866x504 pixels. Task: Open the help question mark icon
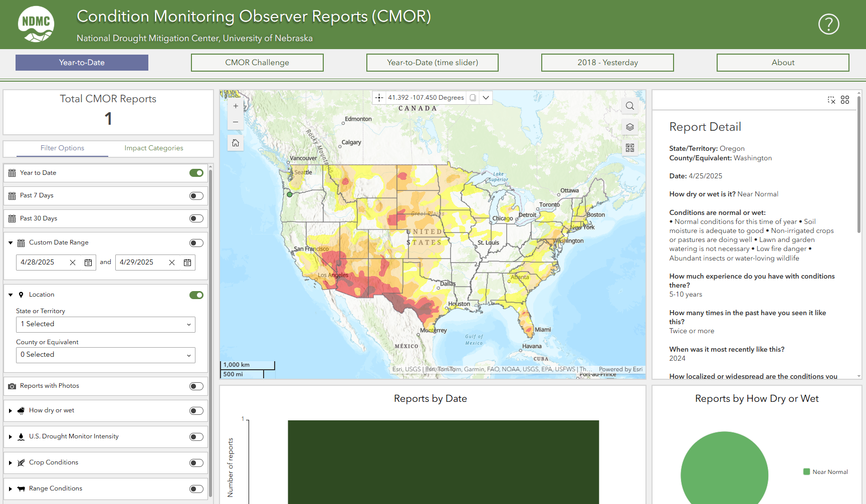click(828, 24)
